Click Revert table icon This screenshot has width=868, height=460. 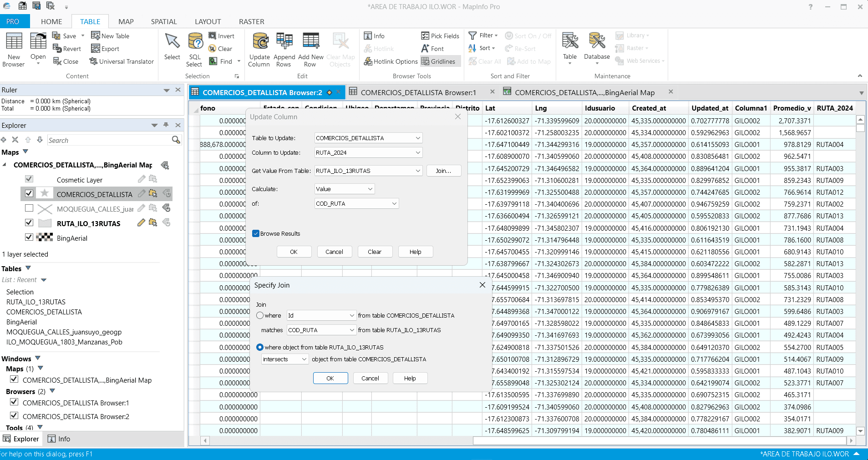[67, 49]
